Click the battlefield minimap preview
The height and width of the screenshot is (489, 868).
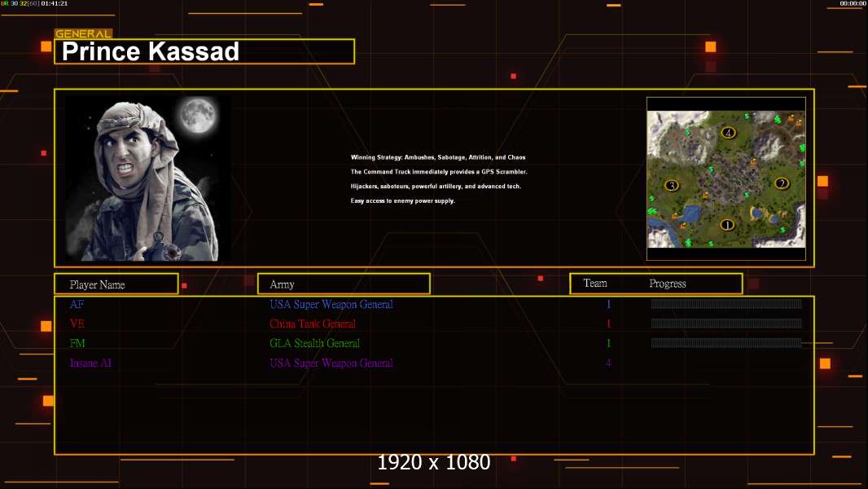click(726, 178)
